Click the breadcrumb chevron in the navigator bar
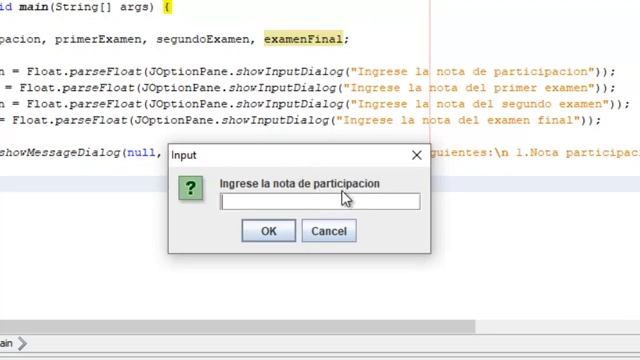640x360 pixels. coord(22,343)
